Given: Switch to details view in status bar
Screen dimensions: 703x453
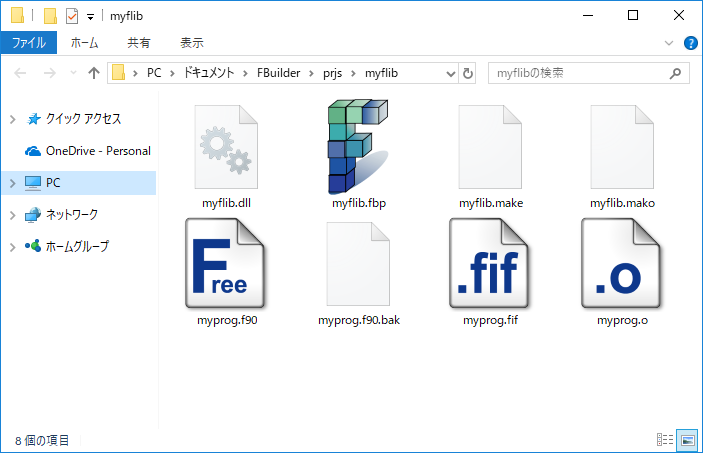Looking at the screenshot, I should pos(665,440).
